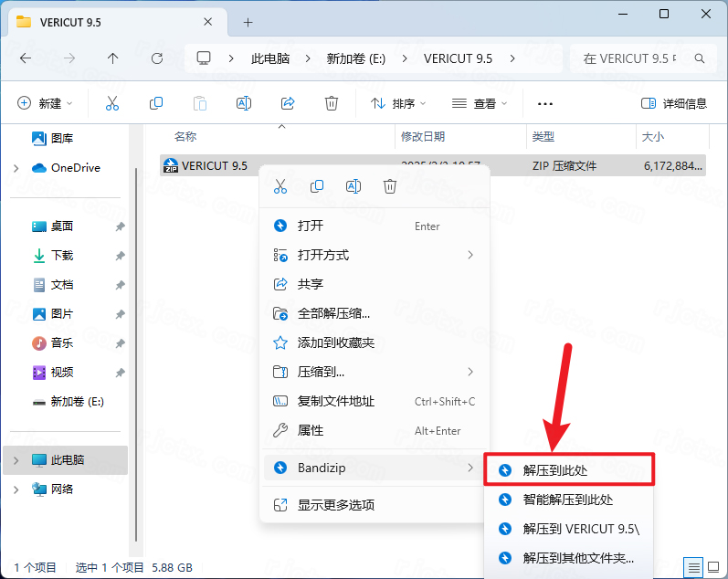Screen dimensions: 728x579
Task: Click the Rename icon in the toolbar
Action: pos(244,103)
